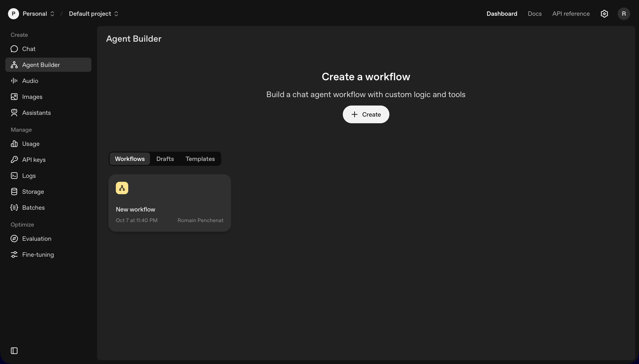Open the Images sidebar icon
This screenshot has width=639, height=364.
pos(14,97)
